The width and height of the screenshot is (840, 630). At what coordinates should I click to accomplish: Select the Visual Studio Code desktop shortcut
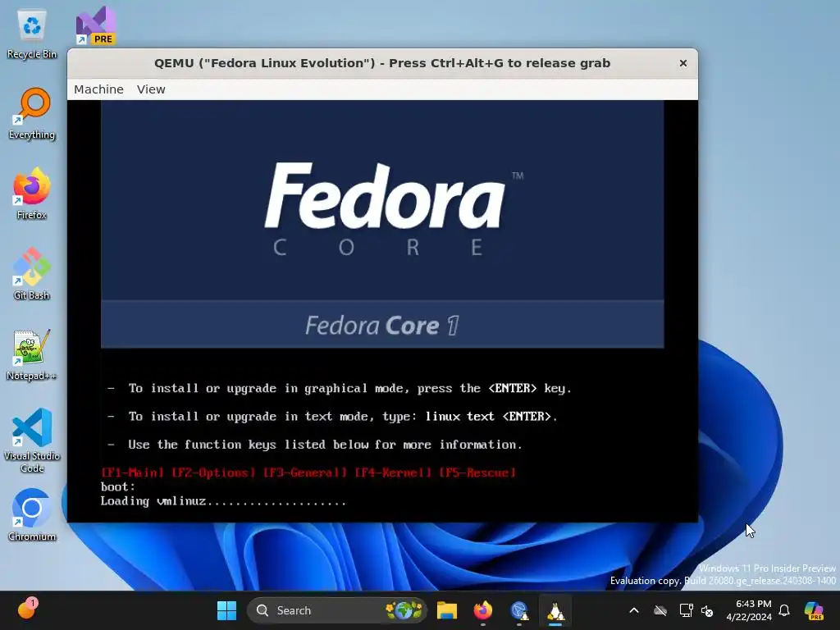[x=32, y=441]
